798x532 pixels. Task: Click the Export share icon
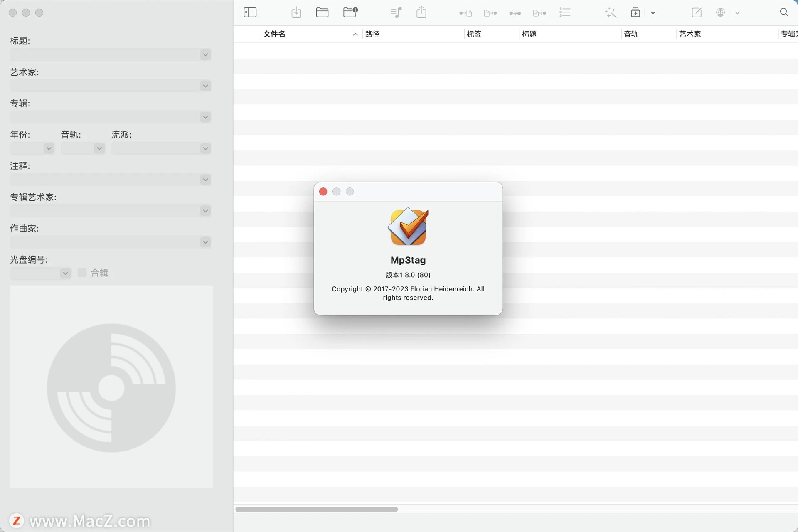[x=421, y=12]
